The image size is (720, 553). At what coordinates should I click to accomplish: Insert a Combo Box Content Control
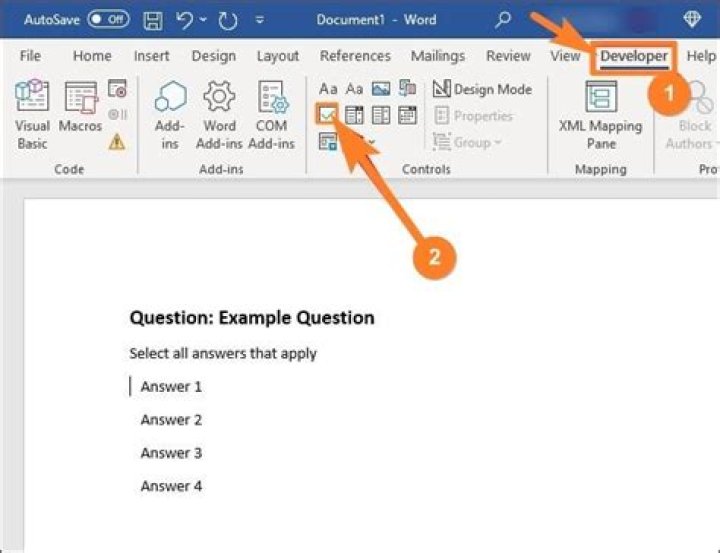pyautogui.click(x=354, y=115)
